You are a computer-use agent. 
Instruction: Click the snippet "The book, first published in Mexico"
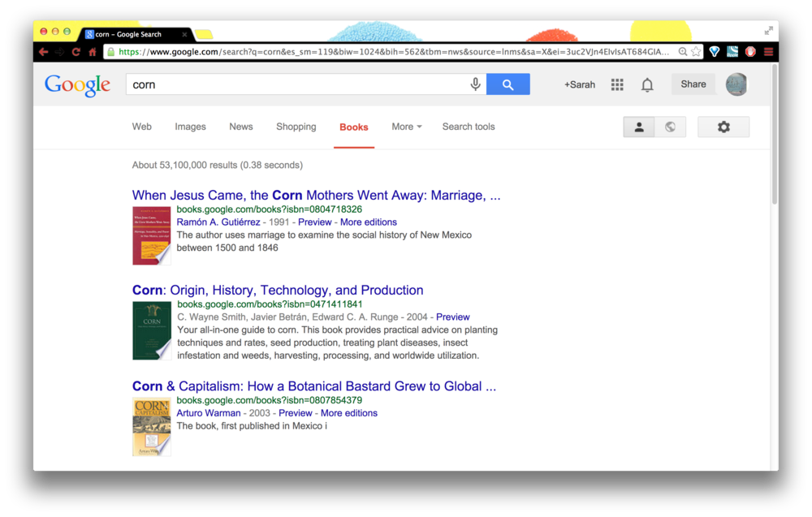(x=252, y=426)
